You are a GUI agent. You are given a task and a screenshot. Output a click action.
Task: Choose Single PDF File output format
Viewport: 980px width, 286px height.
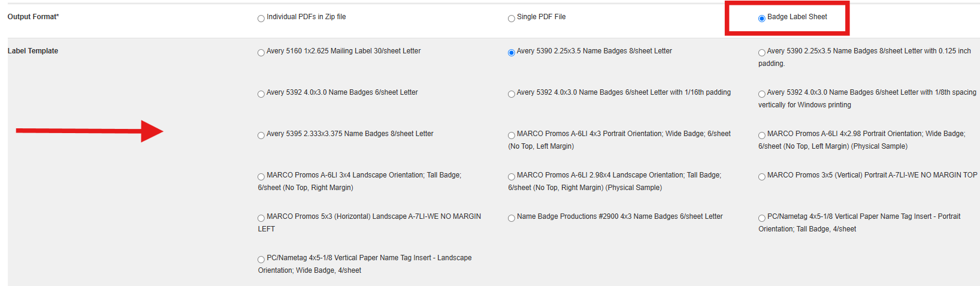(x=512, y=19)
